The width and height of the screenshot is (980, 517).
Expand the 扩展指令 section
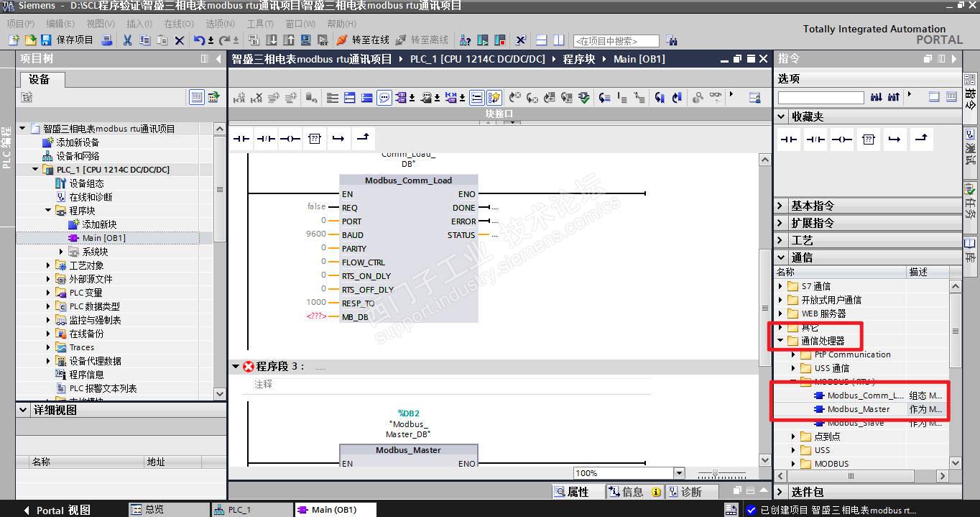[782, 223]
